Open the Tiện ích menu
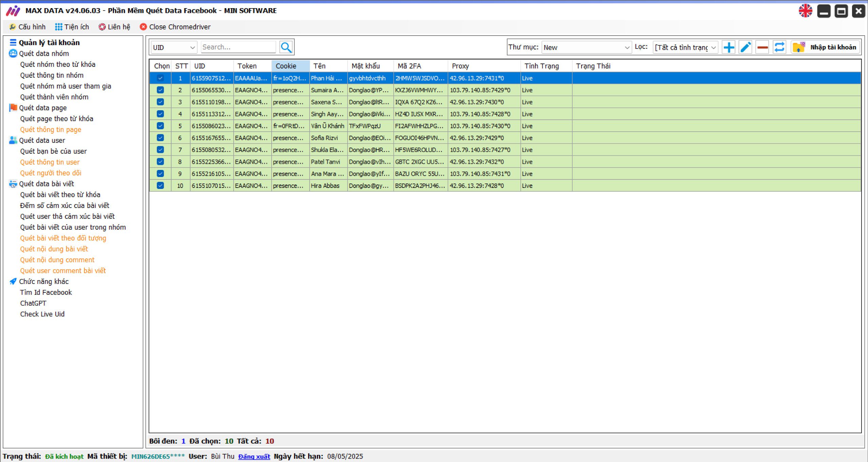The height and width of the screenshot is (462, 868). pos(72,27)
